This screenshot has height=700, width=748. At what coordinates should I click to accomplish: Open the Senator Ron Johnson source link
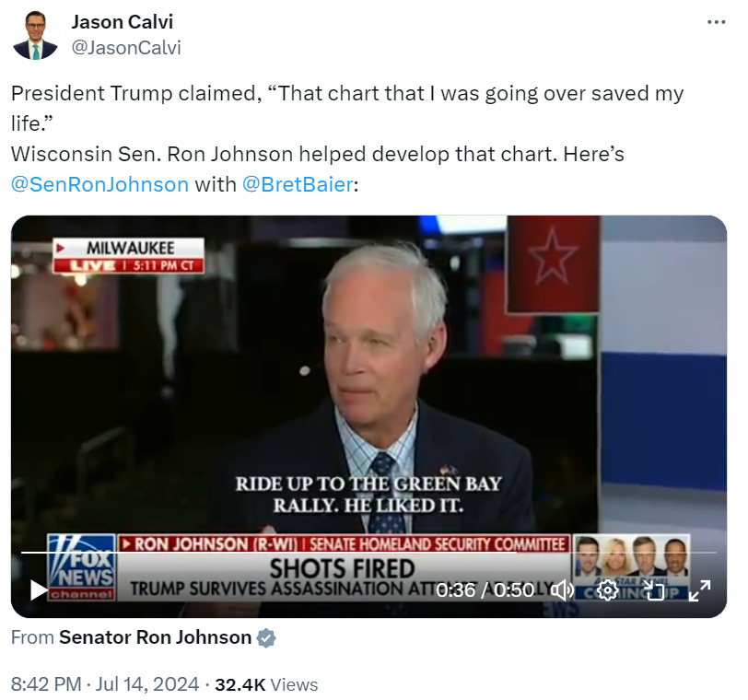point(155,637)
